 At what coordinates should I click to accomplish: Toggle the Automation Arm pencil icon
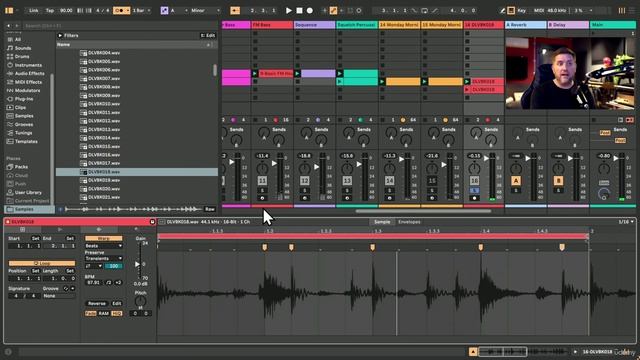tap(333, 10)
